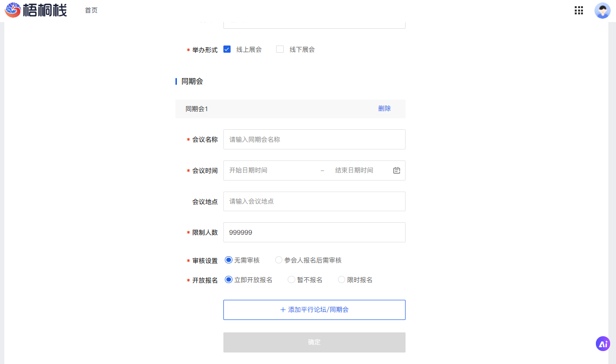Screen dimensions: 616x364
Task: Uncheck the 线上展会 checkbox
Action: 227,49
